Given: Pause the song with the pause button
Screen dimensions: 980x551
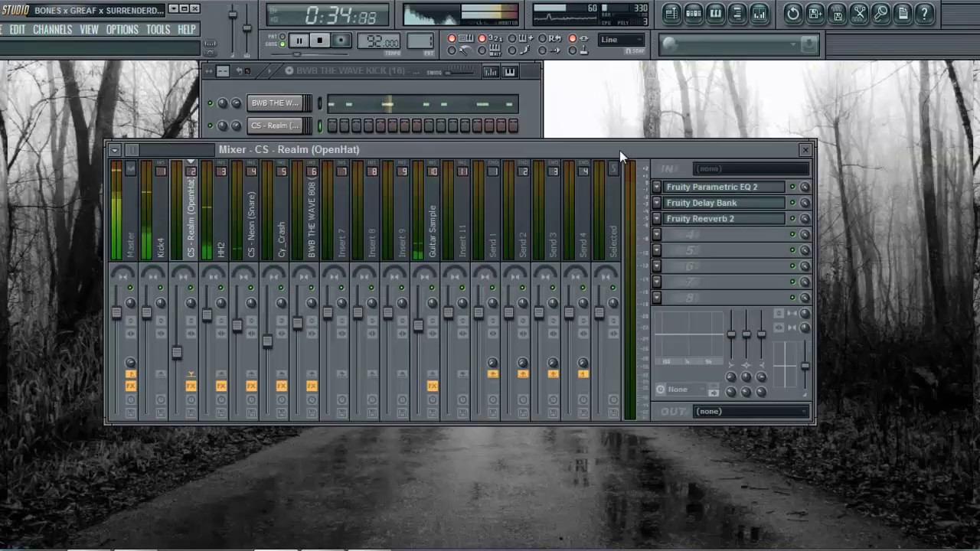Looking at the screenshot, I should pyautogui.click(x=299, y=41).
